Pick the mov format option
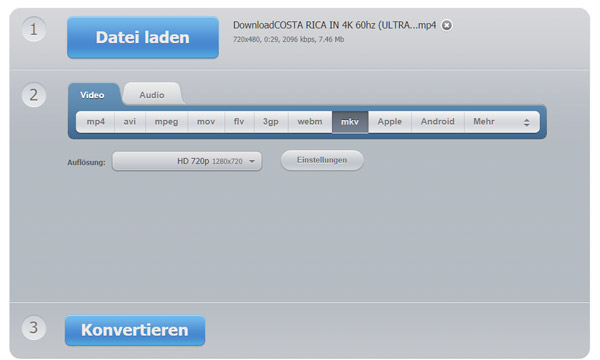This screenshot has width=600, height=360. tap(206, 122)
